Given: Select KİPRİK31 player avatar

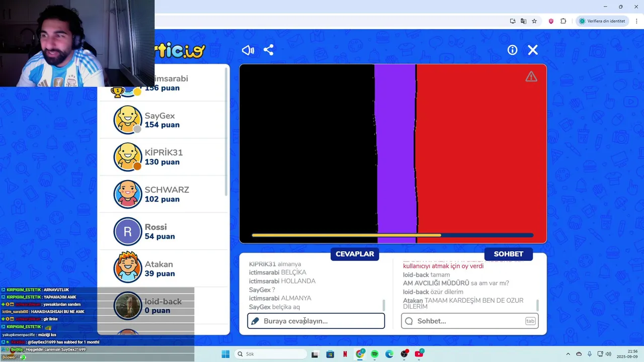Looking at the screenshot, I should 128,157.
